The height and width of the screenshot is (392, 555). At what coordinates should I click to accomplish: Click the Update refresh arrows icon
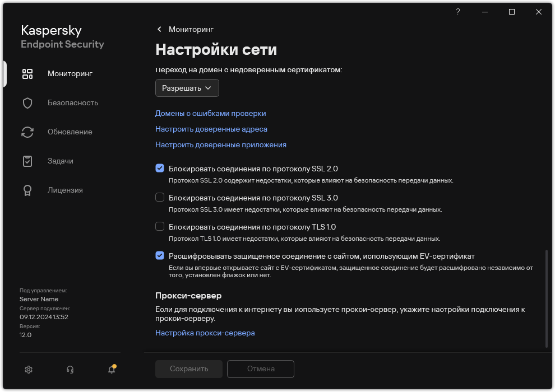(x=27, y=132)
